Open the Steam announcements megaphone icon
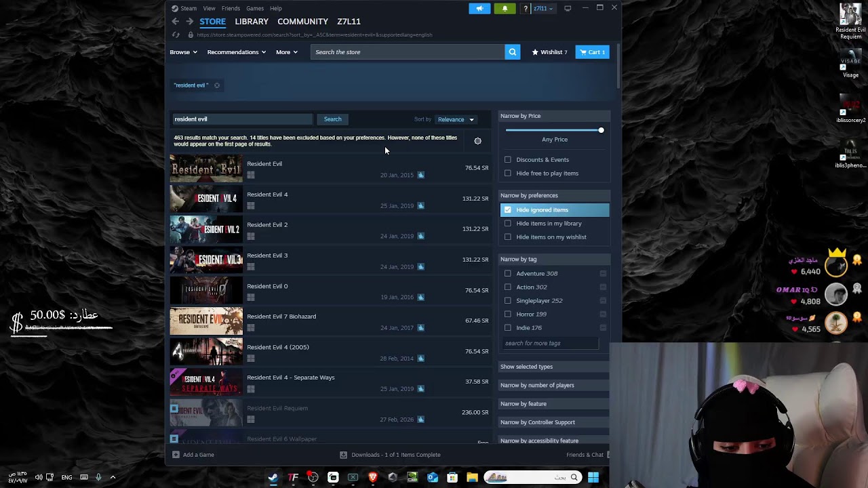 [479, 8]
